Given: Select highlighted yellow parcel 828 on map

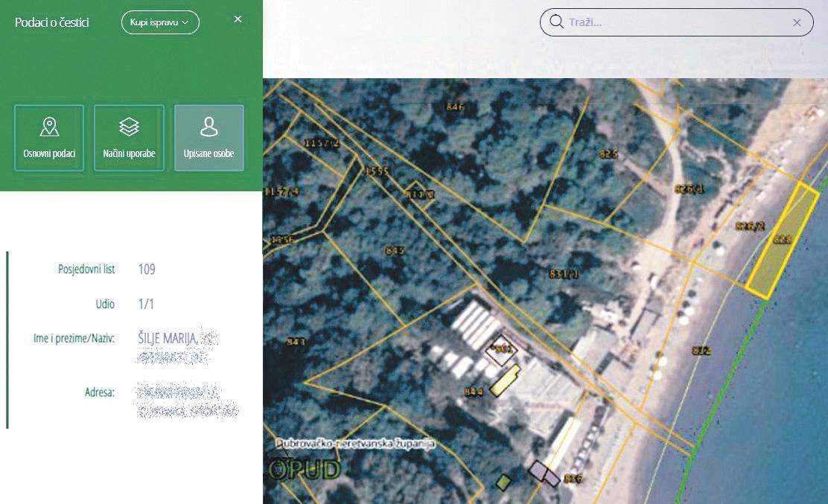Looking at the screenshot, I should tap(783, 240).
